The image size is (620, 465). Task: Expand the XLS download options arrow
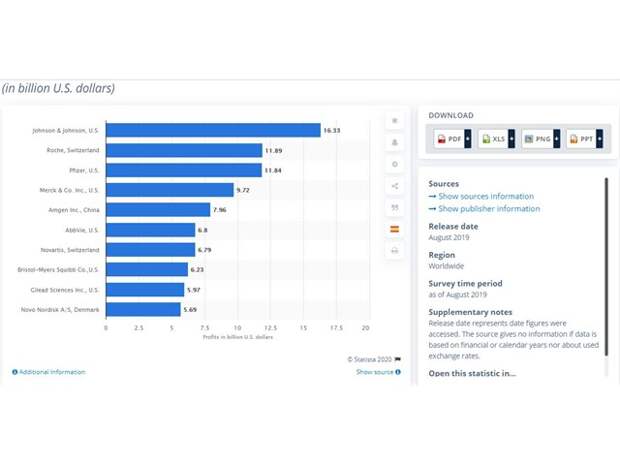[512, 139]
